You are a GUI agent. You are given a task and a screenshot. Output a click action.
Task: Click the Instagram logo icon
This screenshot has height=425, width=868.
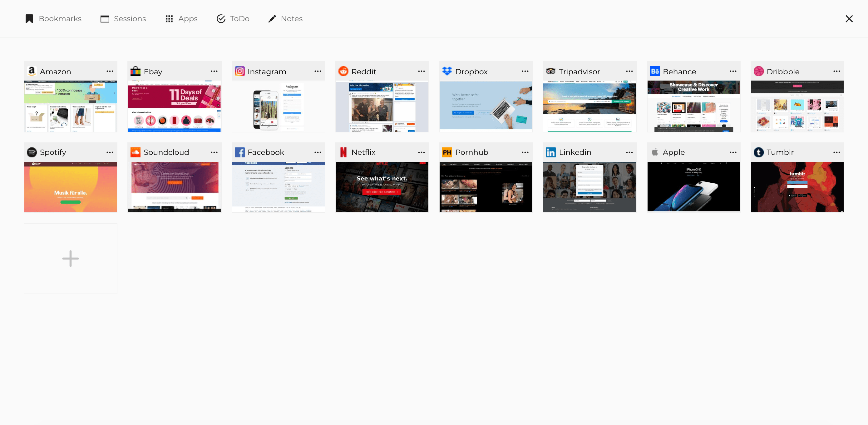click(x=239, y=71)
